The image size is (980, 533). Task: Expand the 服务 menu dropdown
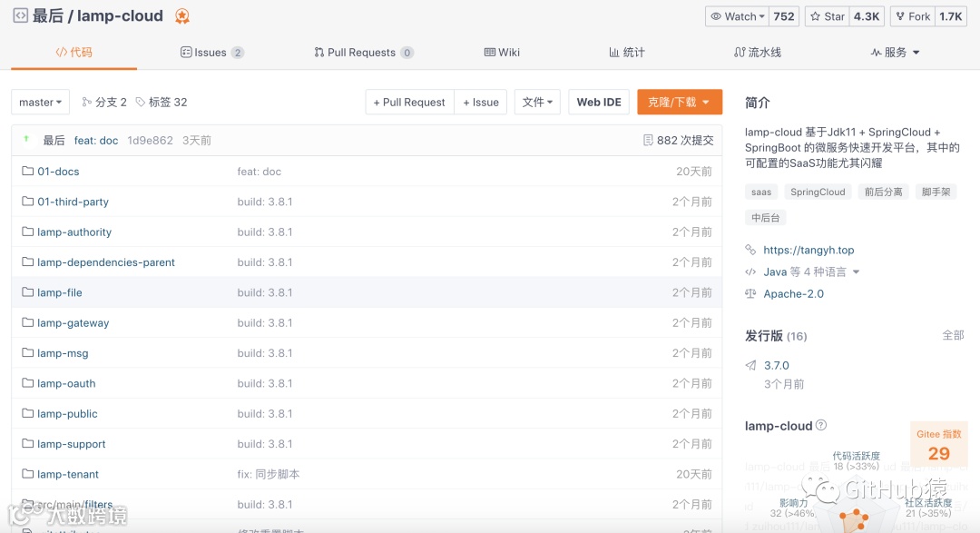(x=895, y=53)
